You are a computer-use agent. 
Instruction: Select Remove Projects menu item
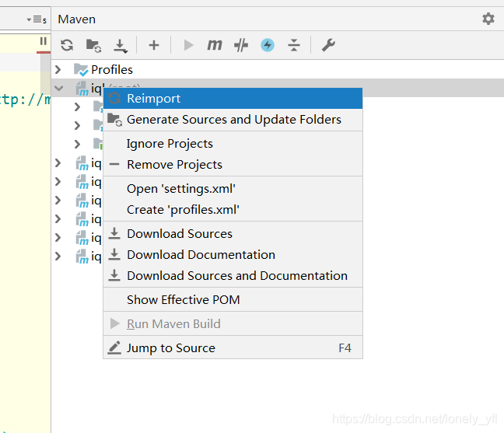click(x=233, y=165)
